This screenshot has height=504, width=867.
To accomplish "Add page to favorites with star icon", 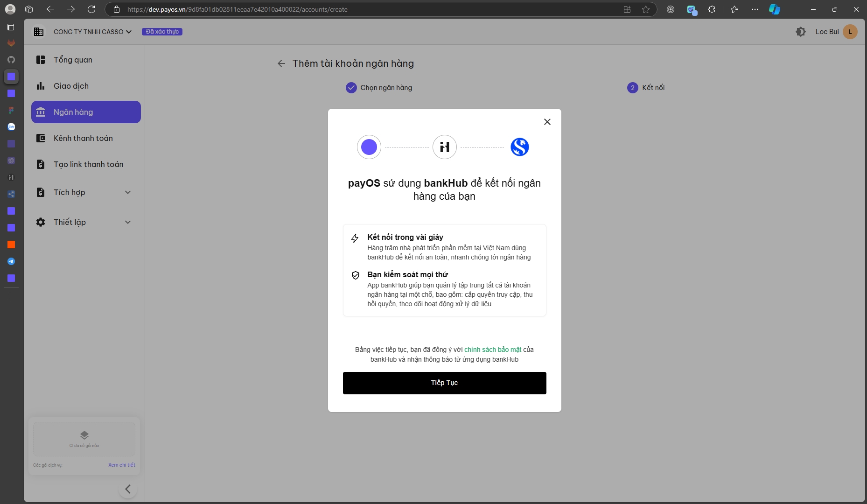I will [x=646, y=9].
